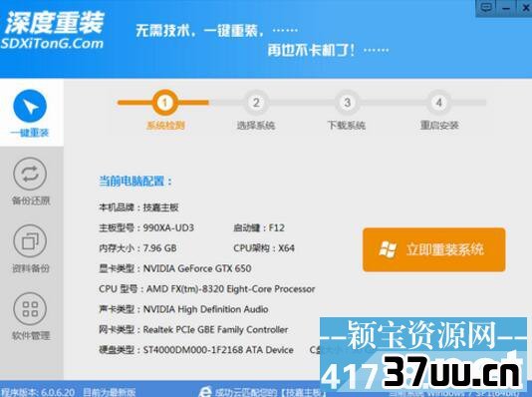Open the SDXiTonG.Com website link

(52, 44)
